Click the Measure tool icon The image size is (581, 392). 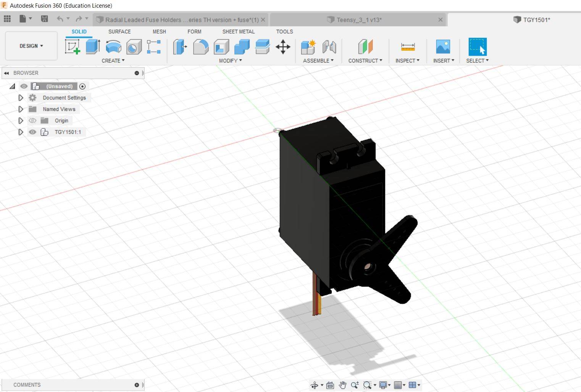pos(408,47)
